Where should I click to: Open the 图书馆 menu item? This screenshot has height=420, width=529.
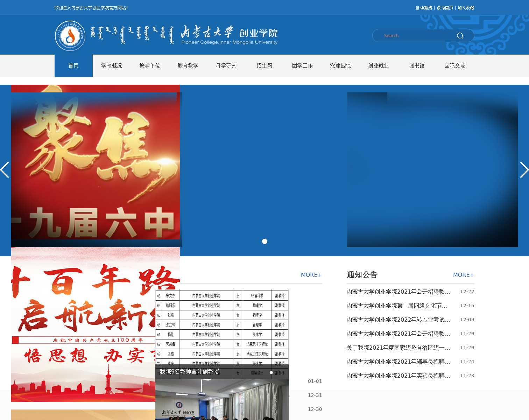coord(417,65)
